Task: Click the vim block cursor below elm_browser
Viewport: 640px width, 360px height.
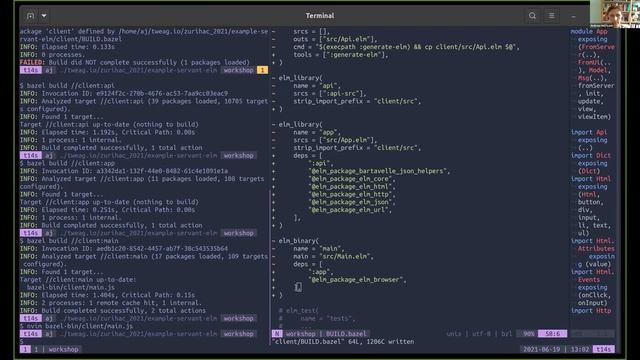Action: click(298, 287)
